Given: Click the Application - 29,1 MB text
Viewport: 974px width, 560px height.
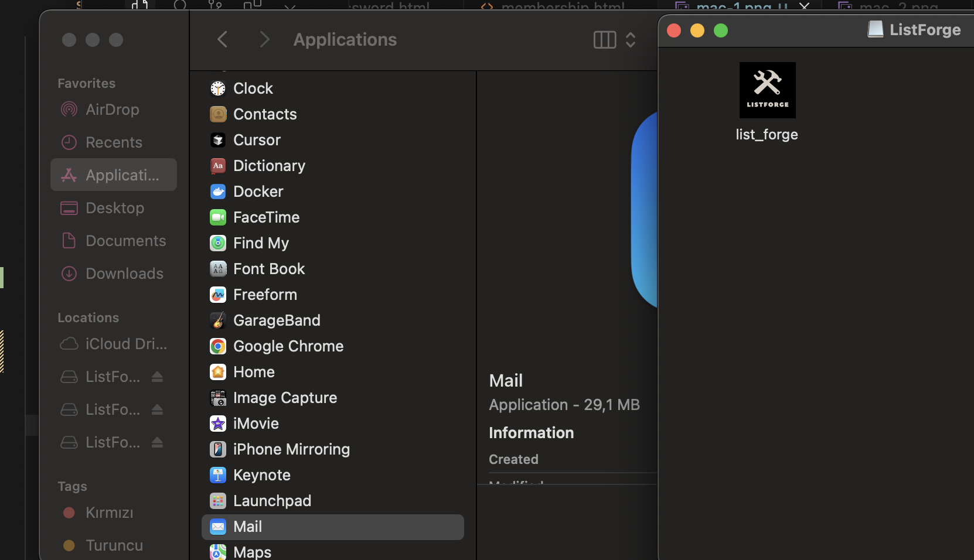Looking at the screenshot, I should coord(564,405).
